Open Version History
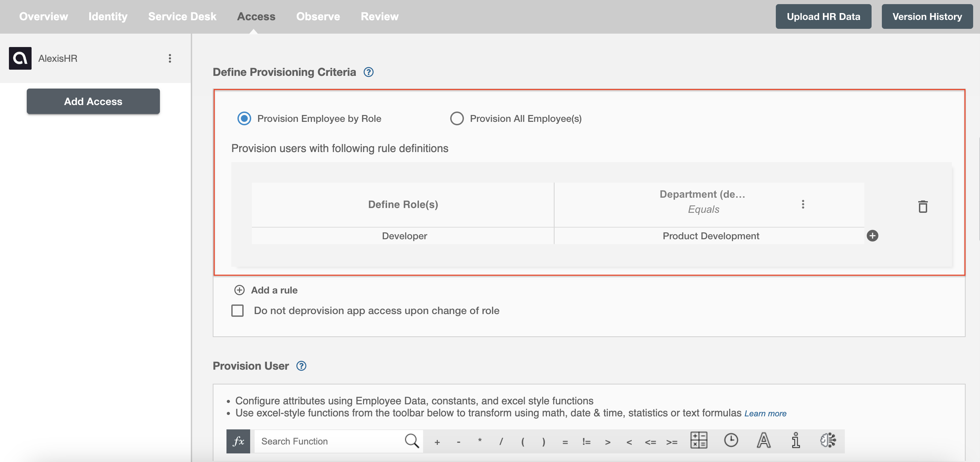980x462 pixels. point(927,16)
